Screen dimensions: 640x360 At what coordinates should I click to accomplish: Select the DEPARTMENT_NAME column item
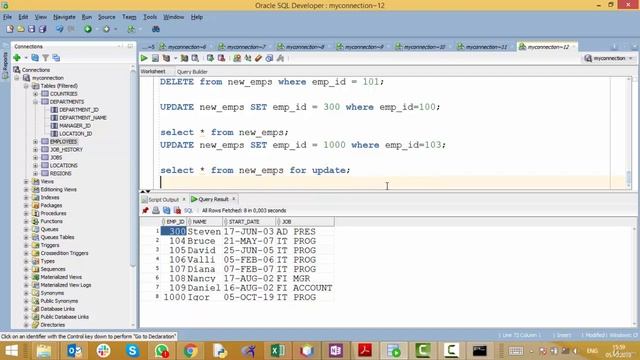pyautogui.click(x=83, y=118)
